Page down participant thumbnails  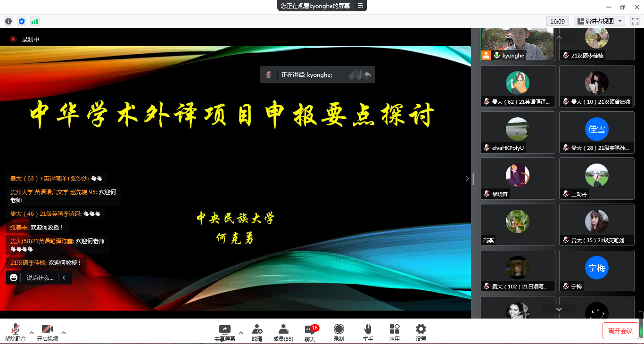tap(559, 309)
